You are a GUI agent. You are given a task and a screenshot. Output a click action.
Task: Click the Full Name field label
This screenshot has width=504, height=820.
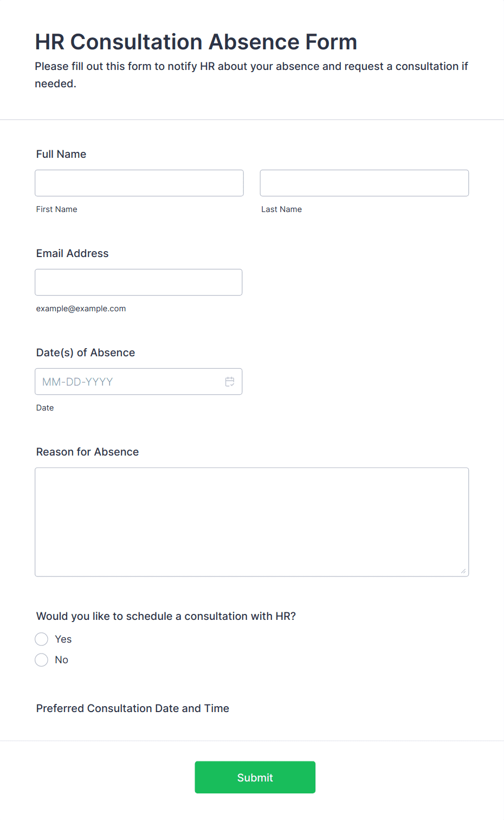61,154
